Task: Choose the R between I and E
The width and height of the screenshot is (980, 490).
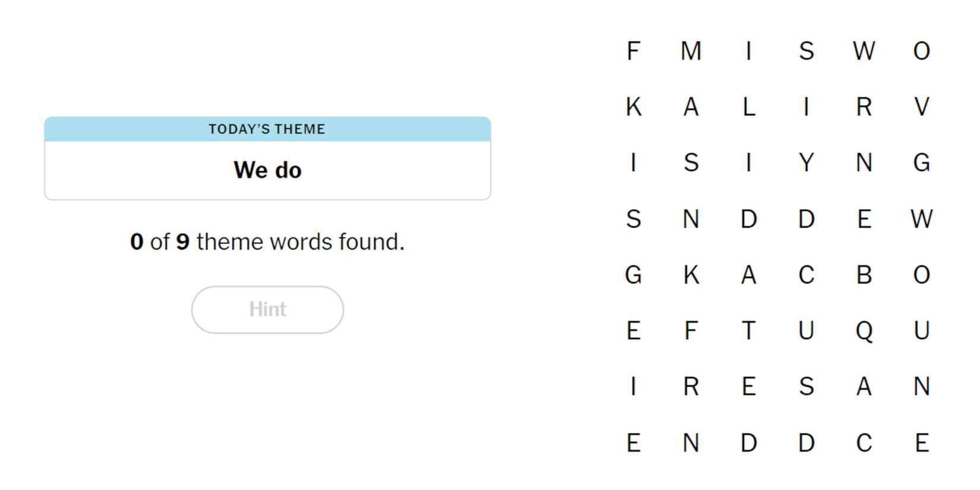Action: (691, 387)
